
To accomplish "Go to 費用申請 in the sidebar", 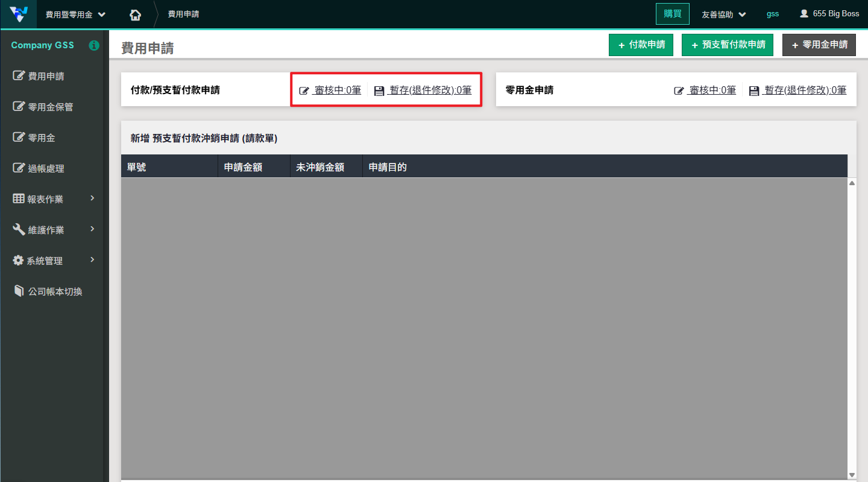I will coord(46,76).
